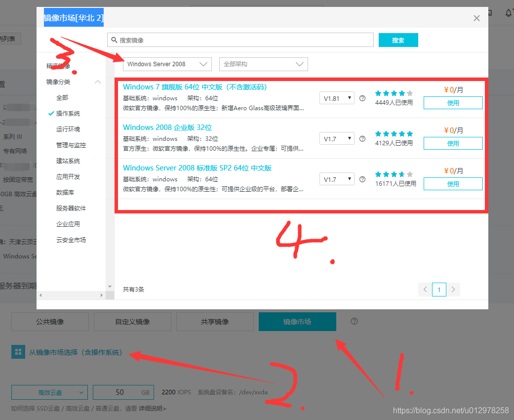This screenshot has height=420, width=514.
Task: Click the 搜索 button
Action: (398, 40)
